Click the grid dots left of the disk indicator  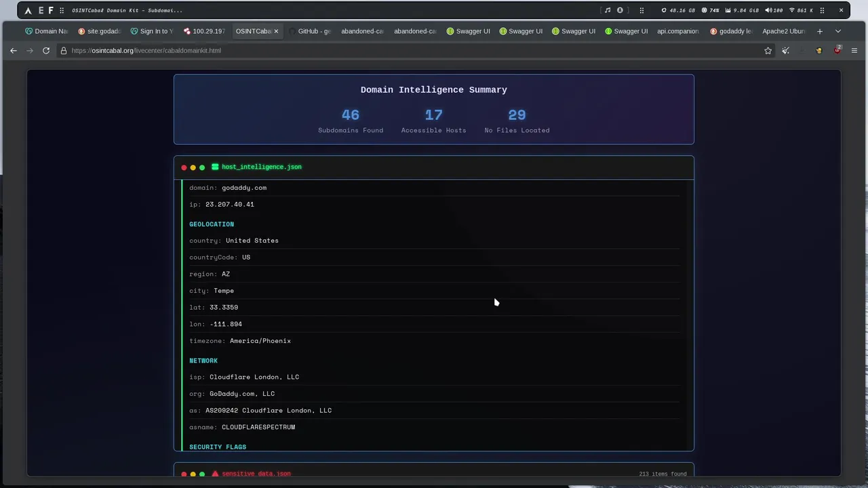[642, 10]
